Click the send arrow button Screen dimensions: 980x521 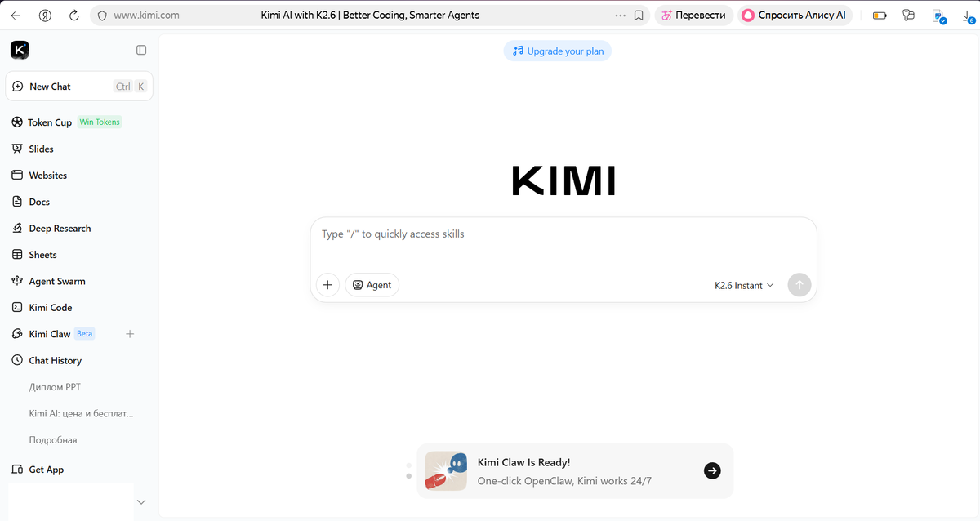point(800,285)
